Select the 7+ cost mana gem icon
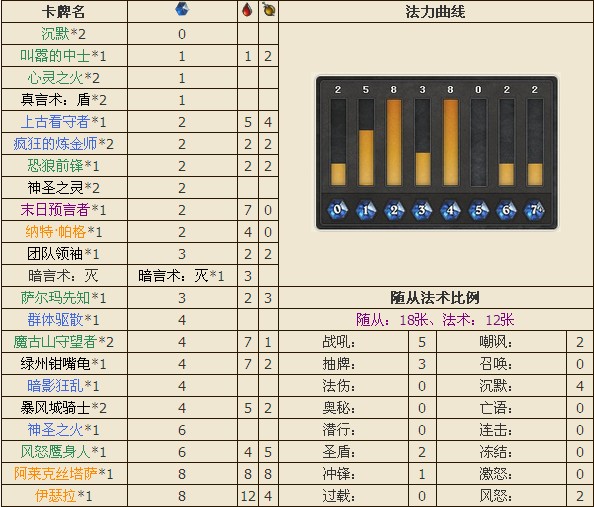This screenshot has height=507, width=594. coord(535,210)
